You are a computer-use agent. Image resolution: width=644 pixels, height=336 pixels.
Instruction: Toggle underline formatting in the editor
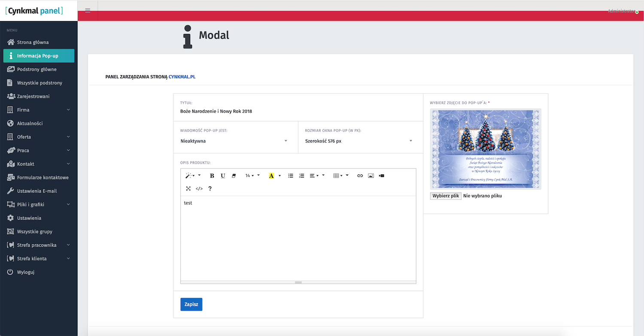point(223,176)
